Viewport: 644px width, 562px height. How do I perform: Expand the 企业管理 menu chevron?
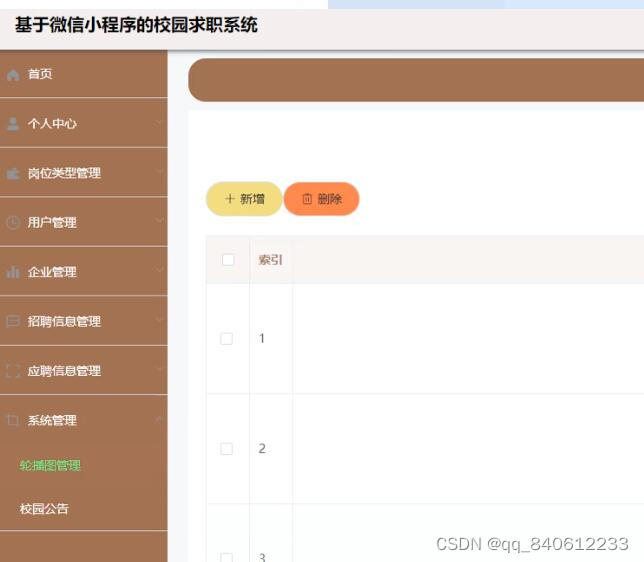(159, 269)
